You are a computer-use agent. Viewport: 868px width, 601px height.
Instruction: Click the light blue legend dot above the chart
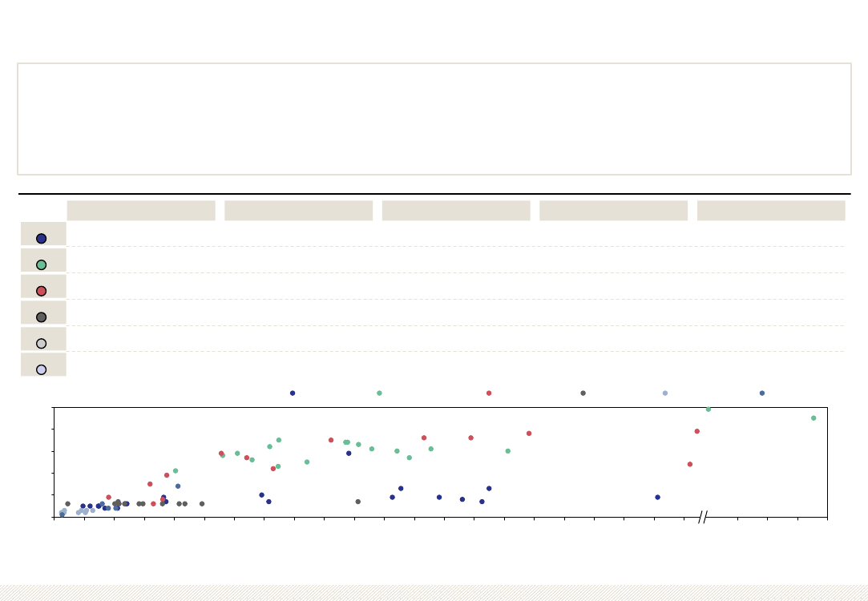pos(665,393)
